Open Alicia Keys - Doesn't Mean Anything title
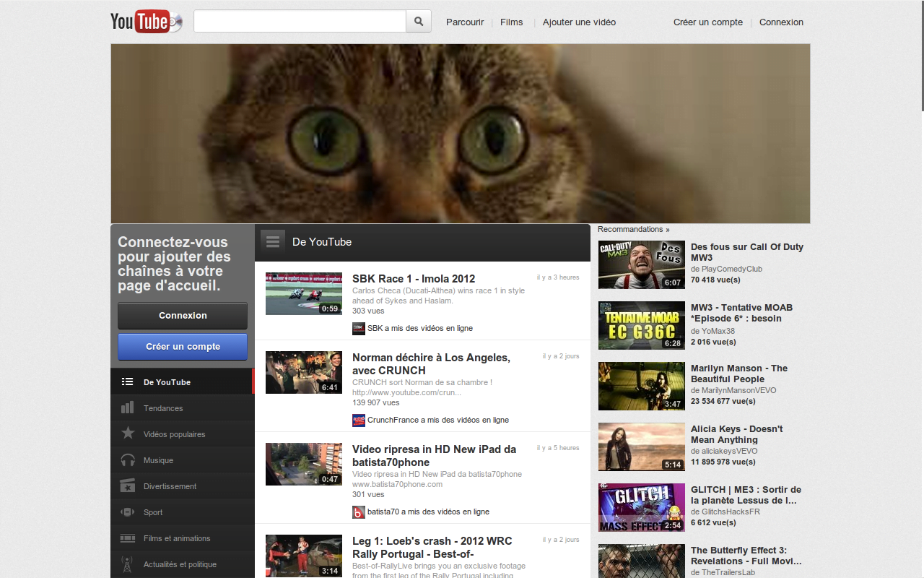 [x=736, y=434]
